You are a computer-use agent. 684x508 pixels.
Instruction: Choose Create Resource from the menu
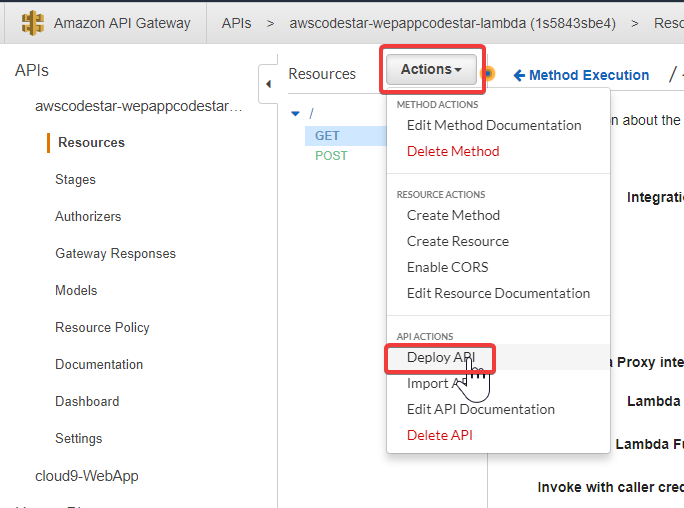(458, 241)
